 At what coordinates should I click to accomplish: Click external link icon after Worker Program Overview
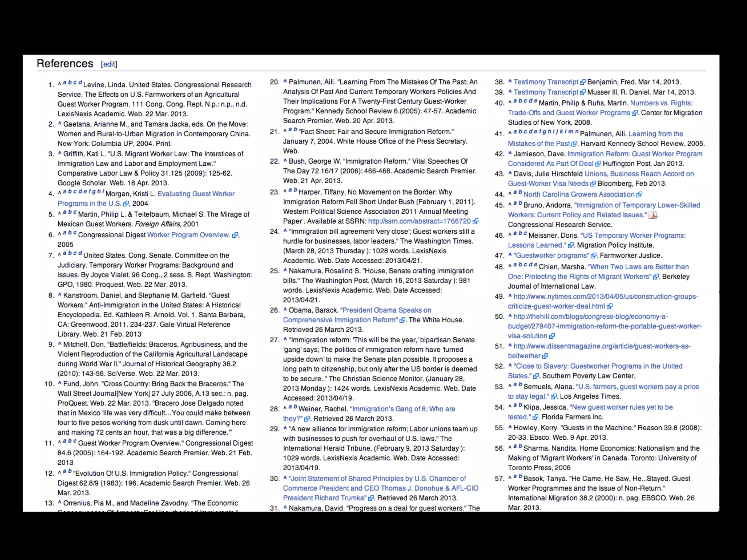click(235, 235)
